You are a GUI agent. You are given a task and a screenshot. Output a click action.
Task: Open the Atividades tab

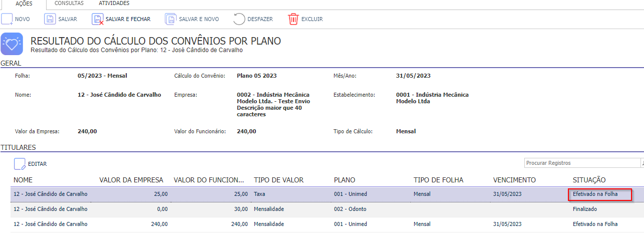114,3
